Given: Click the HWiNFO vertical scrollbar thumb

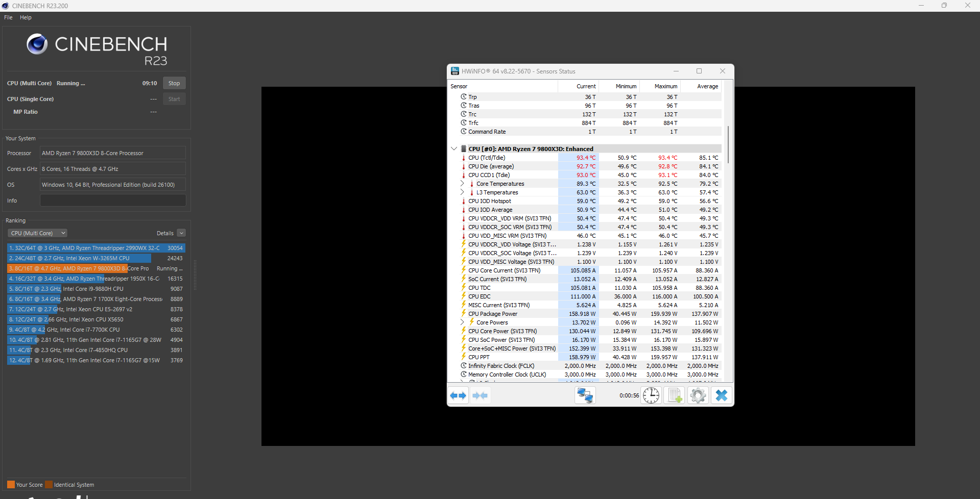Looking at the screenshot, I should point(728,144).
